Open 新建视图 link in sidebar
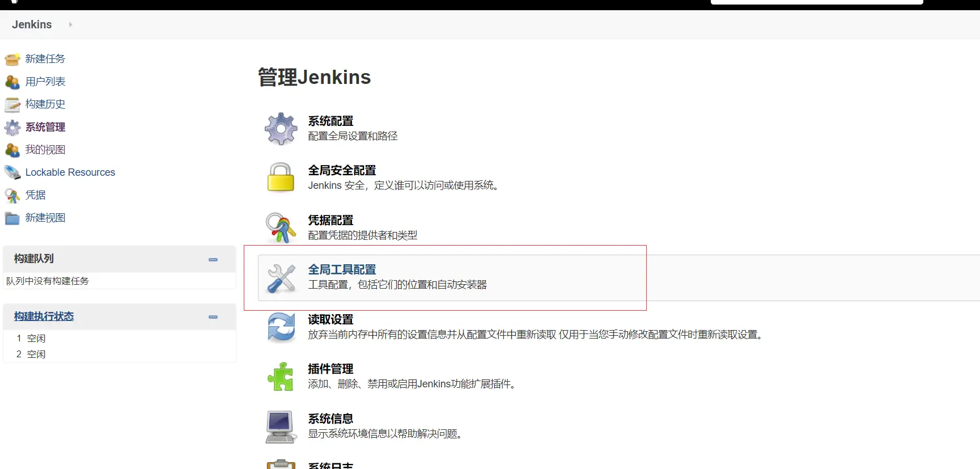The image size is (980, 469). click(x=45, y=218)
